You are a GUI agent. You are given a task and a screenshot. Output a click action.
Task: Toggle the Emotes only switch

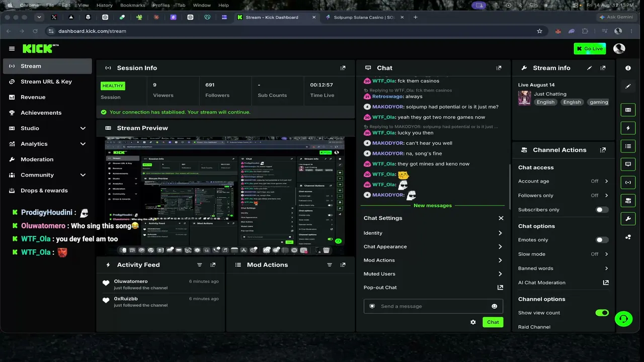tap(602, 240)
